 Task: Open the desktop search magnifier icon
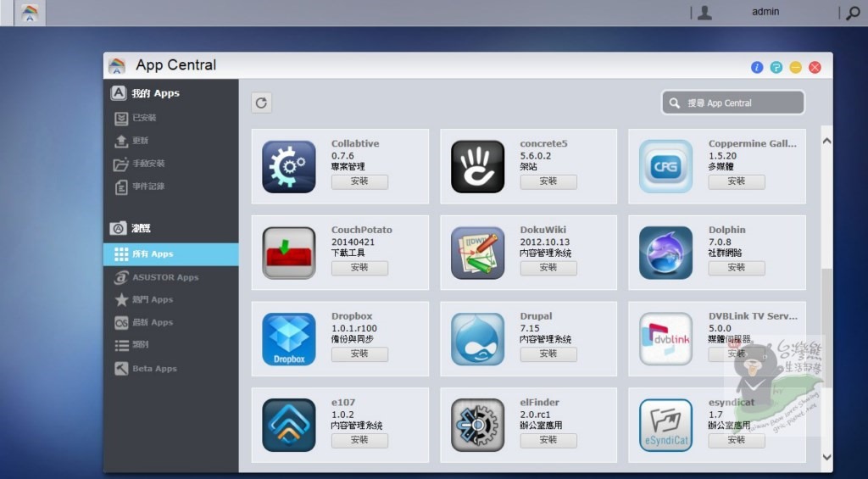pyautogui.click(x=853, y=13)
